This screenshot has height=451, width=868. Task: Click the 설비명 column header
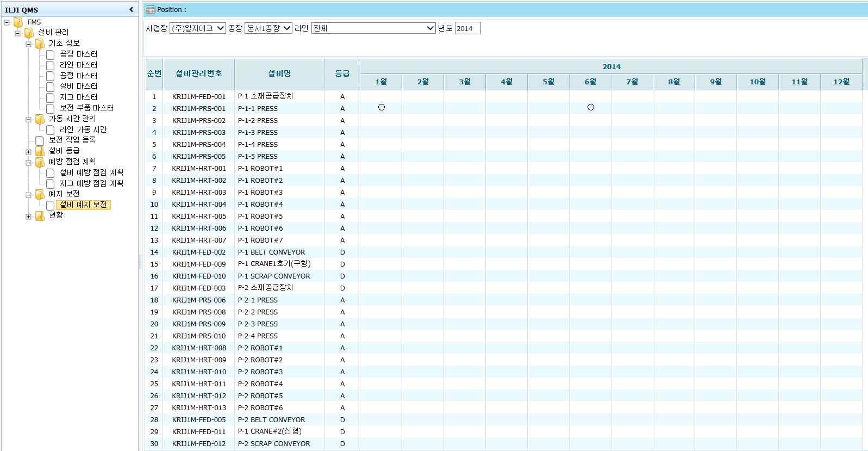point(279,73)
